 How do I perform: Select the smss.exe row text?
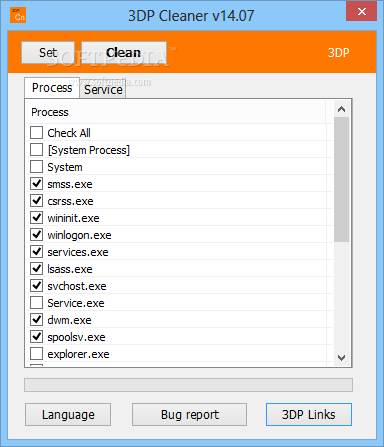pos(70,184)
